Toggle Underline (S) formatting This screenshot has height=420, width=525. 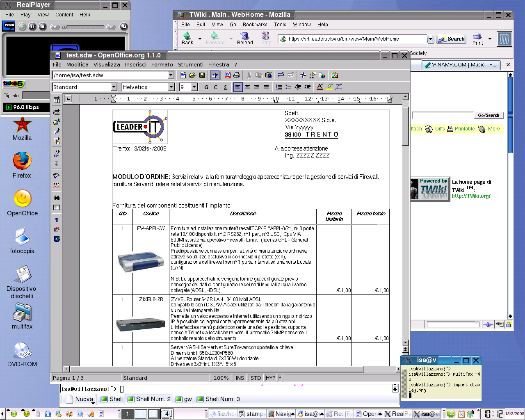pos(225,87)
